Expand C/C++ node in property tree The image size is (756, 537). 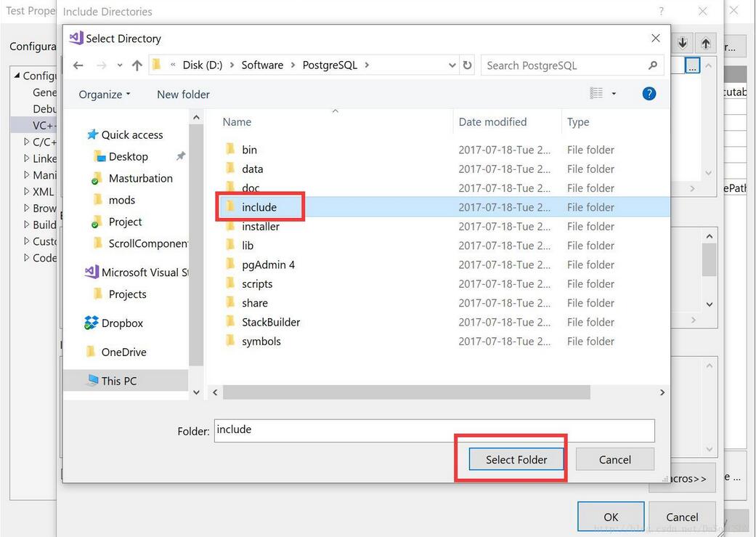27,142
